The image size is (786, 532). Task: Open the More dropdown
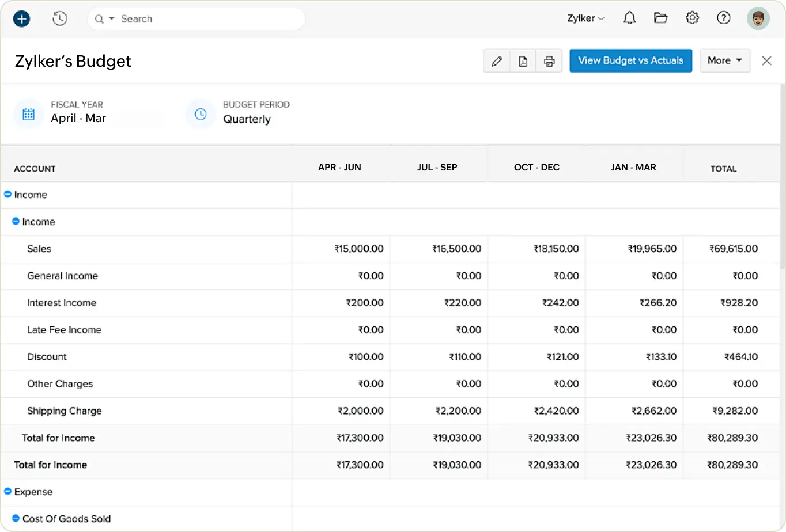point(724,60)
